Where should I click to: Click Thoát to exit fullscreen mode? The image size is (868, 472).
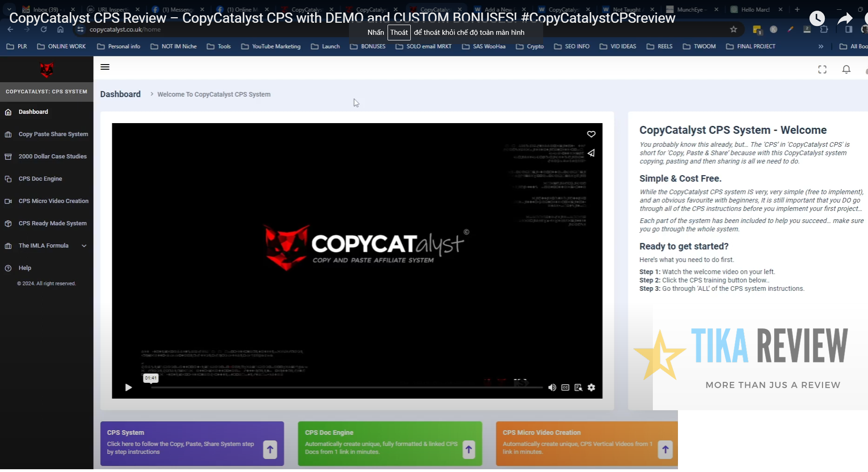399,32
